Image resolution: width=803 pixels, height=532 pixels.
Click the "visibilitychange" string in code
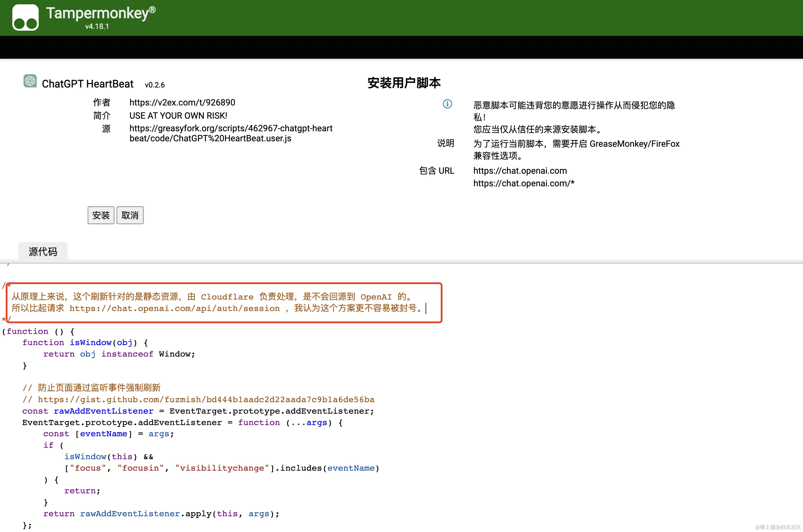click(x=222, y=468)
